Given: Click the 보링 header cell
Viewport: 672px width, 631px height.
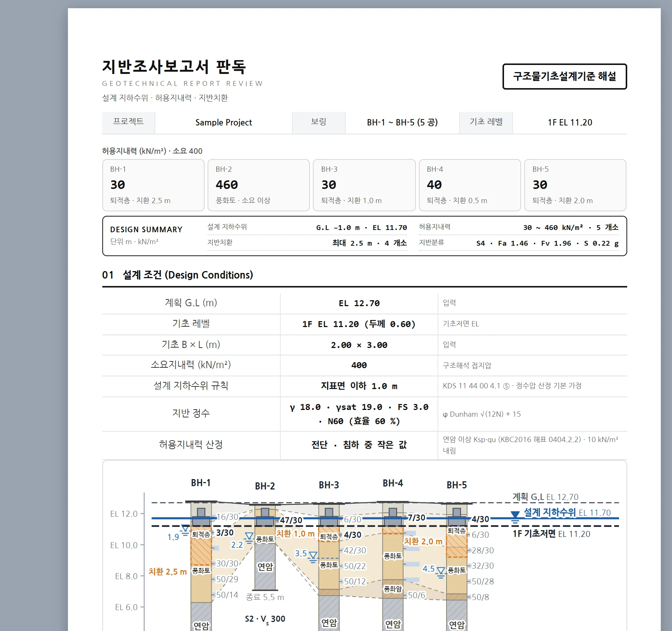Looking at the screenshot, I should [x=319, y=122].
